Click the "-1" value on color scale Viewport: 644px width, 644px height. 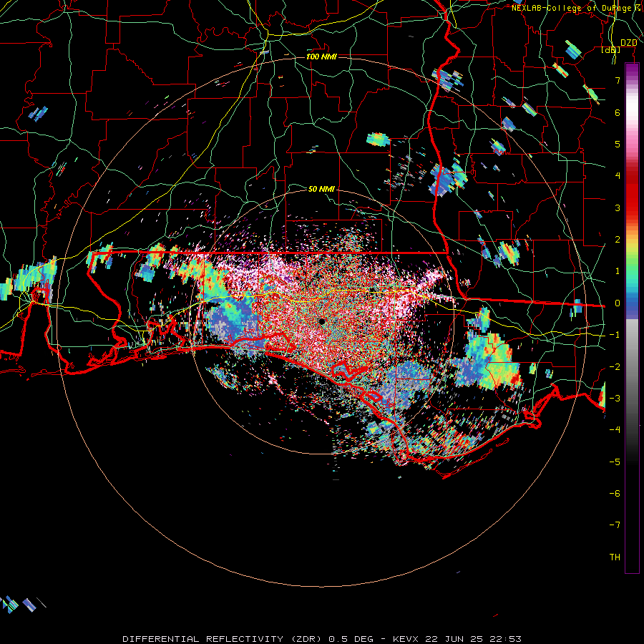click(615, 335)
